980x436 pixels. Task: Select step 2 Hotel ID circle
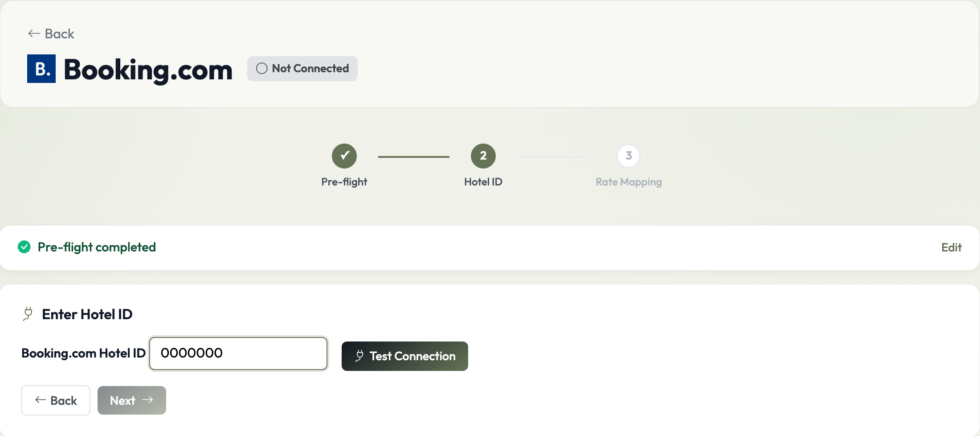483,156
